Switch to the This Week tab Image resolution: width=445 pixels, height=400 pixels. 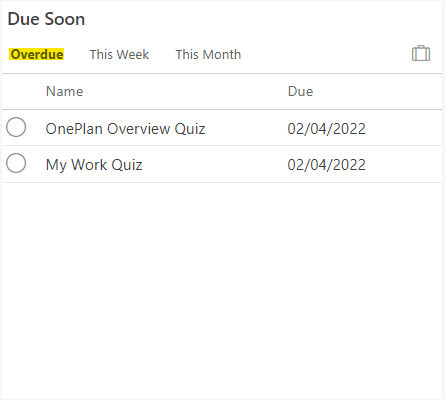coord(119,54)
